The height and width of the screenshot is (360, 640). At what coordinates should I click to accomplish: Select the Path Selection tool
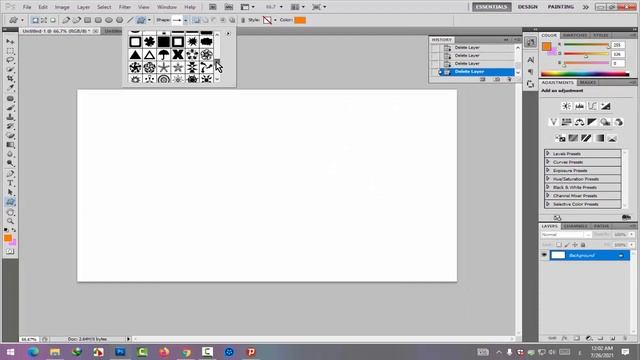pyautogui.click(x=10, y=193)
